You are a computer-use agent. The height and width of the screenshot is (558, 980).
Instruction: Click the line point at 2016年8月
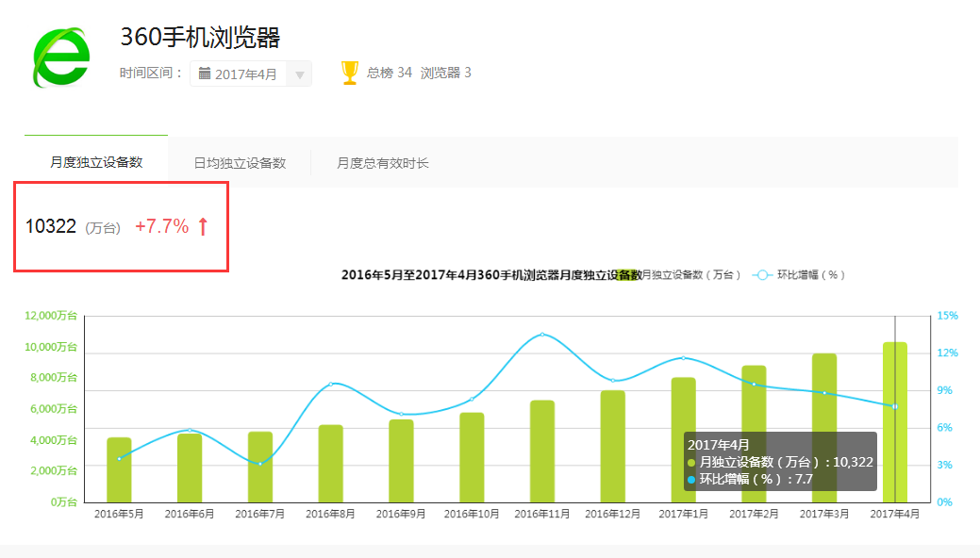point(331,384)
